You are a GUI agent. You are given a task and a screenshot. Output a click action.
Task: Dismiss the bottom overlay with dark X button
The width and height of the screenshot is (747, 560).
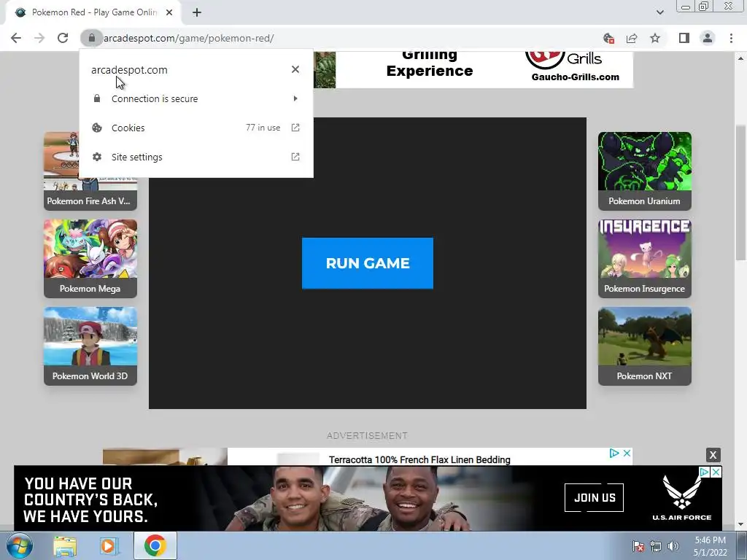pyautogui.click(x=713, y=455)
